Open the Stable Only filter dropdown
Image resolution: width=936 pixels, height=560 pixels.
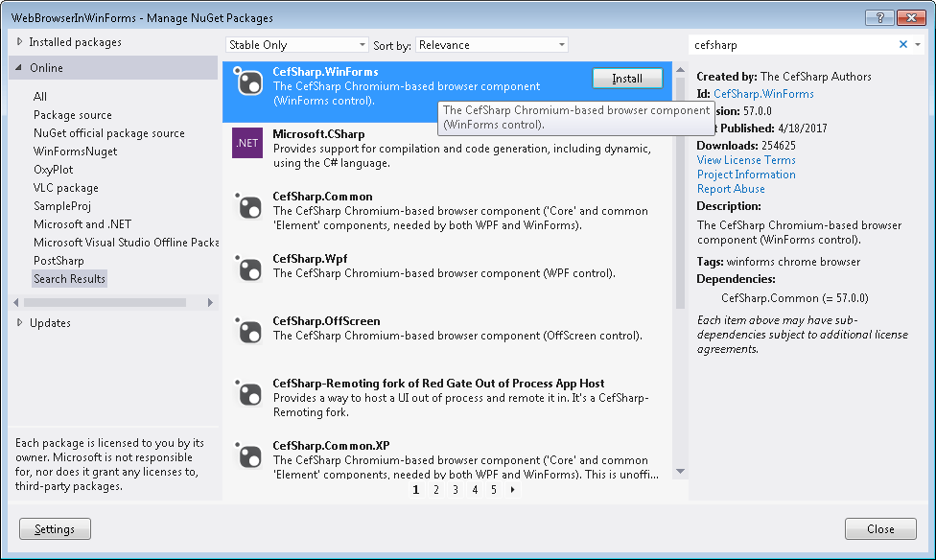point(296,45)
